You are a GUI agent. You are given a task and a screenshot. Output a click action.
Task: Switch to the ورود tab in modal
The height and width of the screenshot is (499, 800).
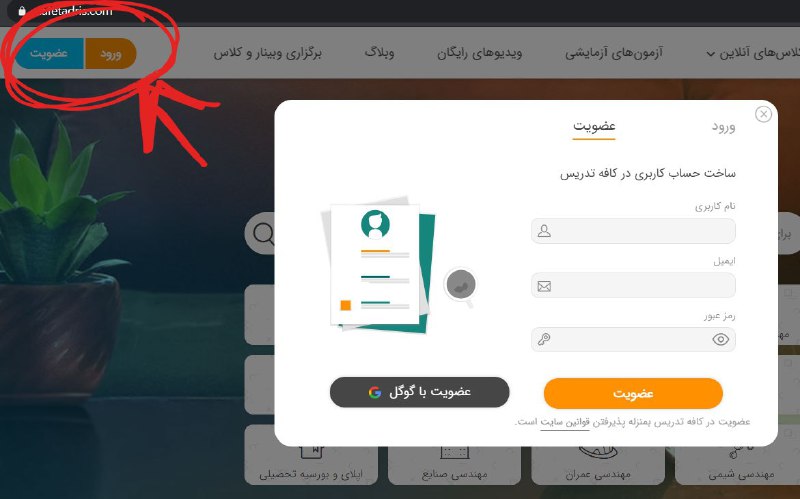pyautogui.click(x=723, y=127)
